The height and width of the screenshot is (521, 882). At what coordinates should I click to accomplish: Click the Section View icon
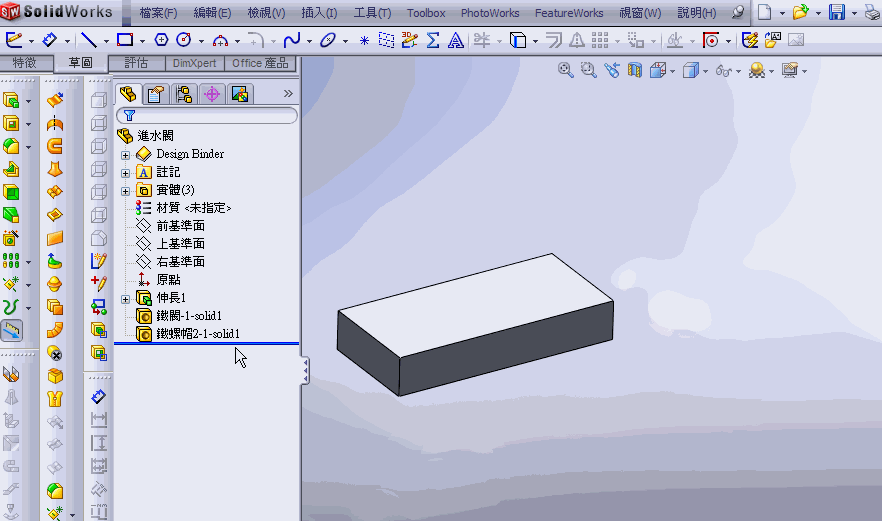[634, 70]
